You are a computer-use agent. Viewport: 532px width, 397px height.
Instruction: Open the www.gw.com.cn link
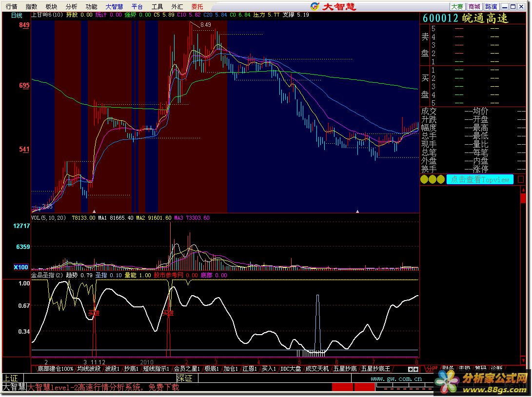pyautogui.click(x=396, y=378)
